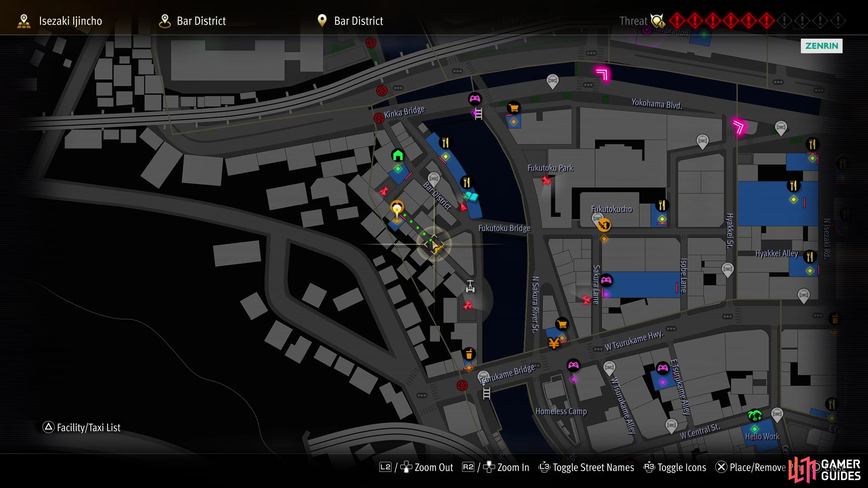Click the gamepad icon on Sakura Lane

tap(606, 280)
